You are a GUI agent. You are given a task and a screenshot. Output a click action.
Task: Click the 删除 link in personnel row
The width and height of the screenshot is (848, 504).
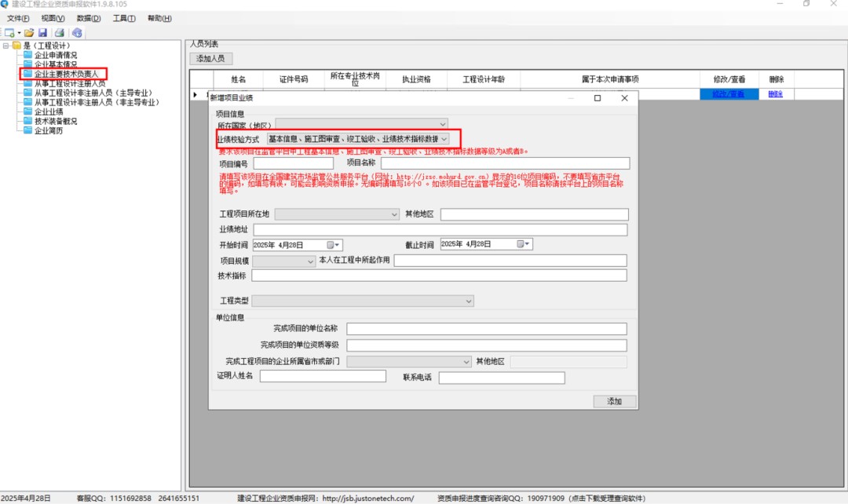click(775, 94)
